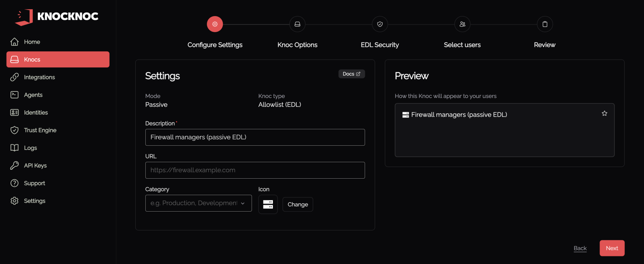Select the Knoc Options step circle
Screen dimensions: 644x264
point(297,24)
